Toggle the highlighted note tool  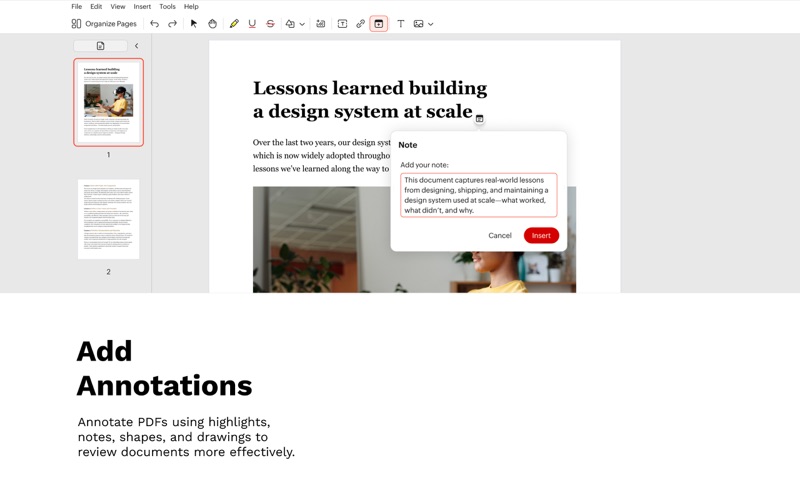click(379, 23)
